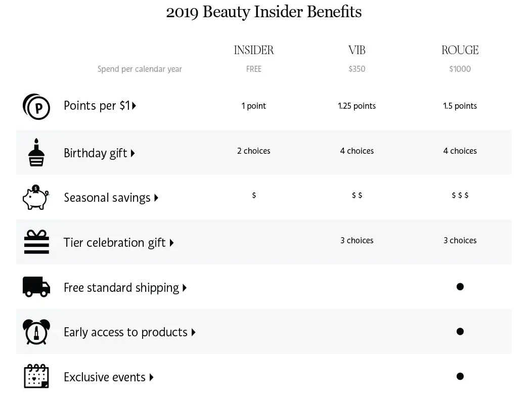Select the ROUGE tier column header
This screenshot has height=396, width=532.
[x=460, y=50]
